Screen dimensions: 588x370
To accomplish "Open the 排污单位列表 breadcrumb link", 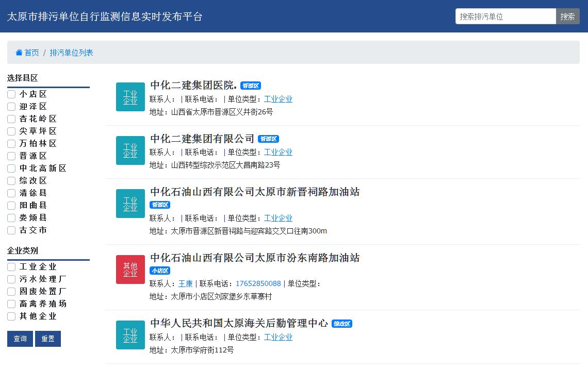I will point(71,53).
